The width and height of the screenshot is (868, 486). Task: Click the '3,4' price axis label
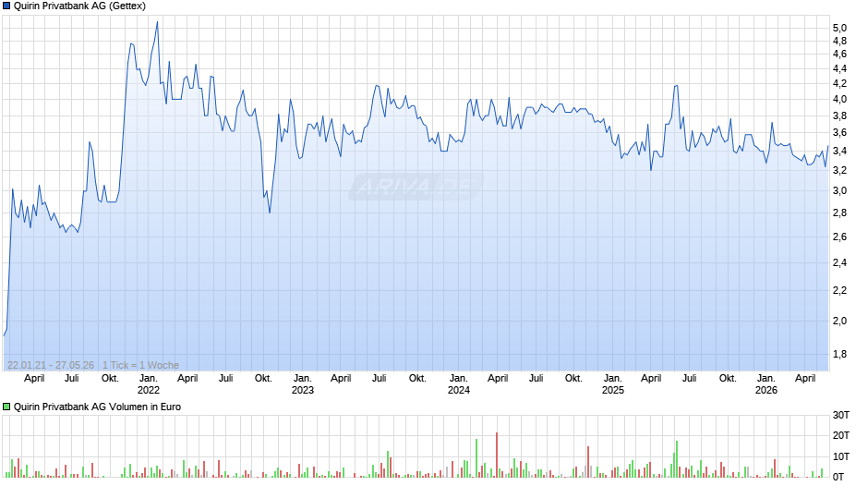pos(839,152)
